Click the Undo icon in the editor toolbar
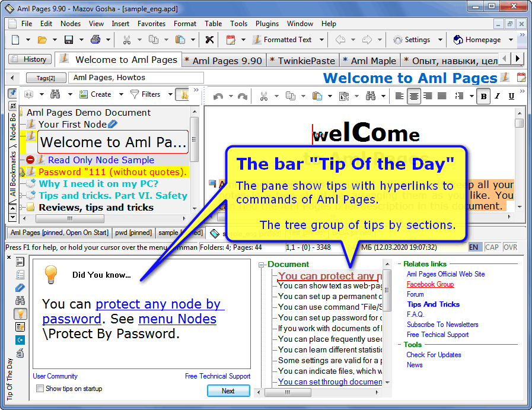Screen dimensions: 532x410 pos(218,96)
